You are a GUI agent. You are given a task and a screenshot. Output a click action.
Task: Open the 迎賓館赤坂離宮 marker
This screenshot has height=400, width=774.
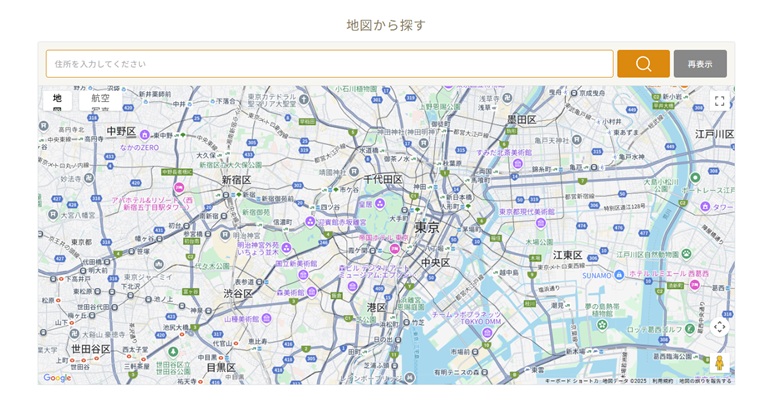(x=310, y=222)
